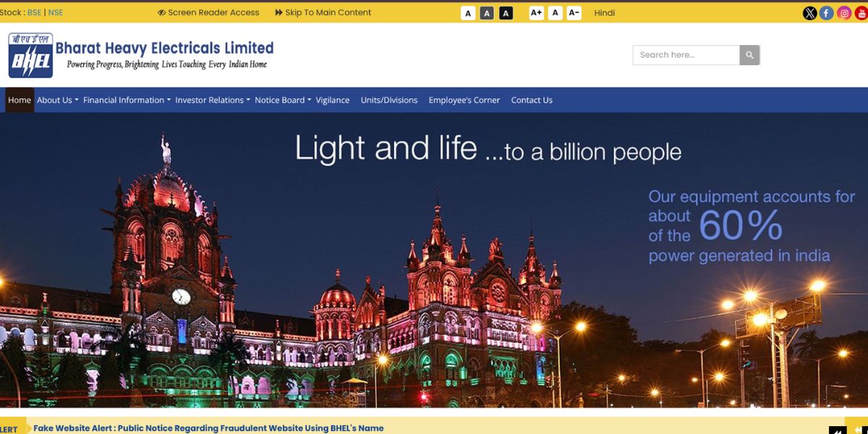Click the search magnifier button
This screenshot has width=868, height=434.
click(x=749, y=55)
